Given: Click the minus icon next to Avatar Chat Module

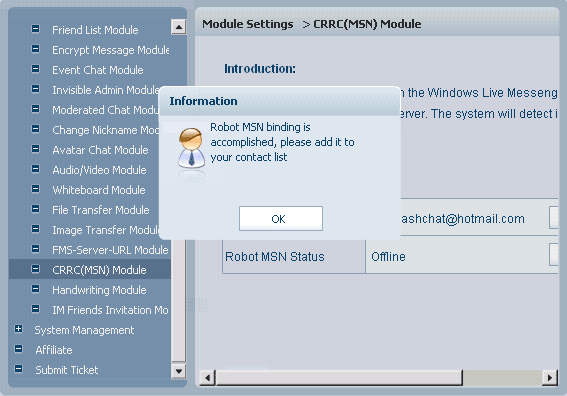Looking at the screenshot, I should [x=35, y=149].
